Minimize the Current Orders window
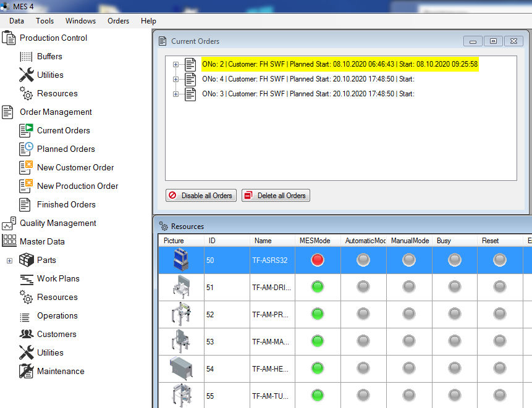Viewport: 532px width, 408px height. (473, 41)
